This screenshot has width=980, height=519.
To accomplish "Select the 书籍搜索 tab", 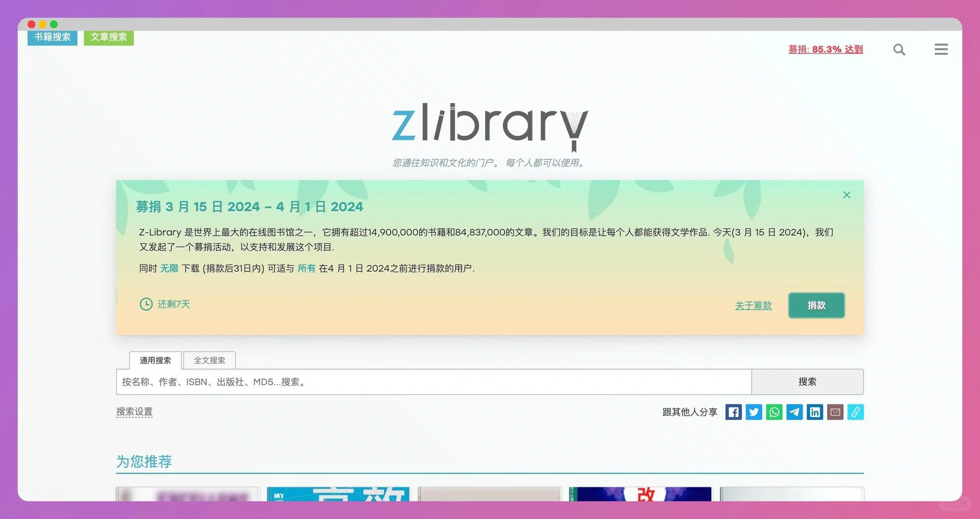I will point(52,37).
